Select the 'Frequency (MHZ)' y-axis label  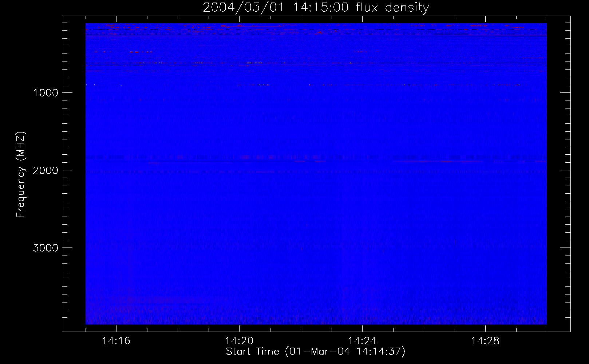[21, 175]
